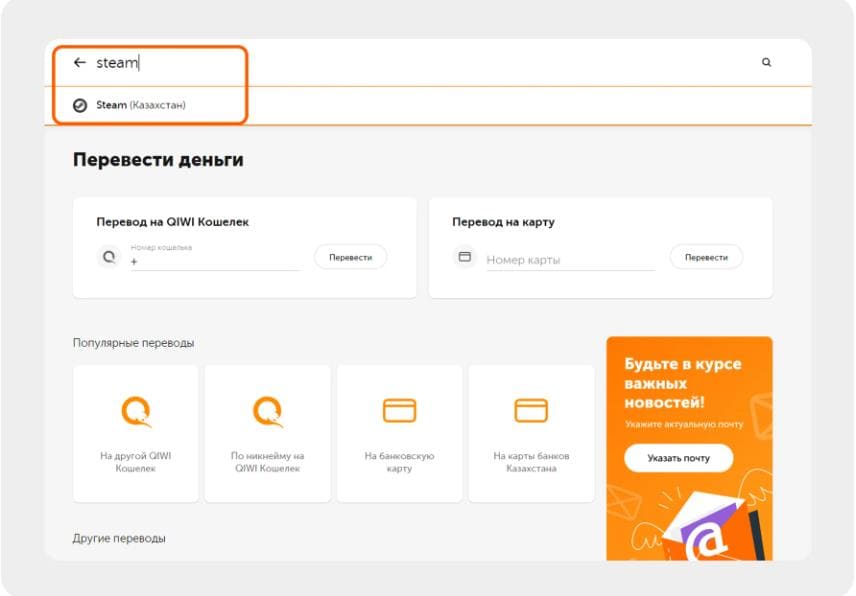
Task: Click 'Перевести' next to the card number field
Action: [706, 255]
